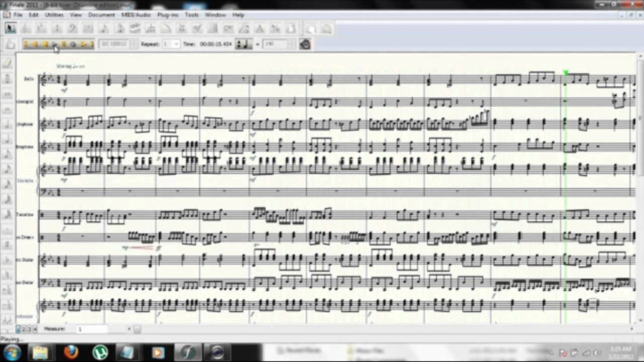This screenshot has width=644, height=362.
Task: Switch to layer 3
Action: 29,329
